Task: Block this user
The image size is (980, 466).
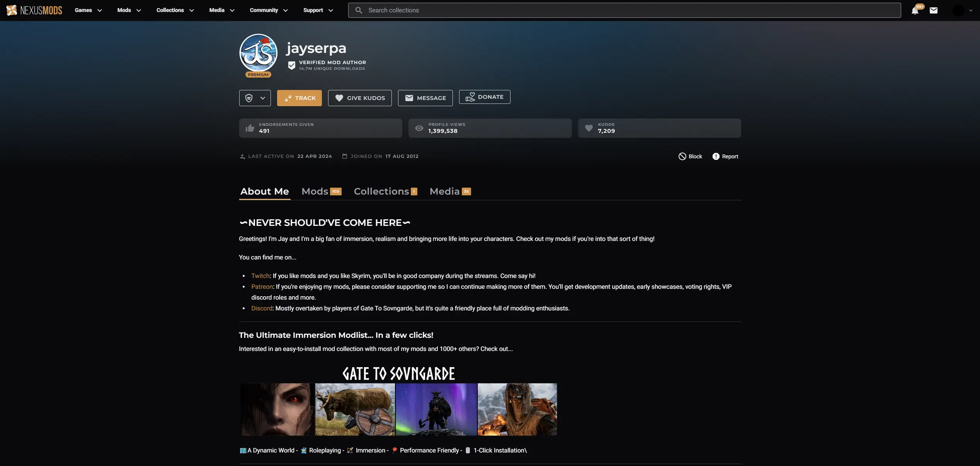Action: [x=691, y=156]
